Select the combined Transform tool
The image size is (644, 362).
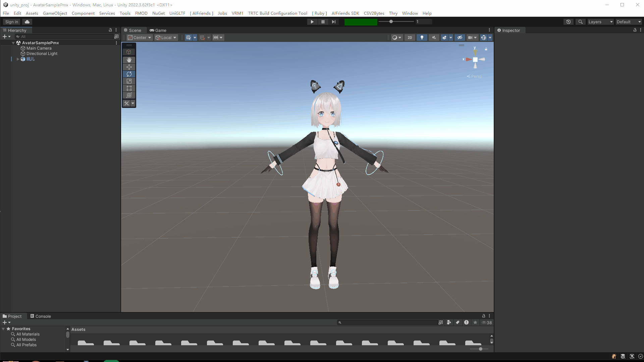(129, 96)
